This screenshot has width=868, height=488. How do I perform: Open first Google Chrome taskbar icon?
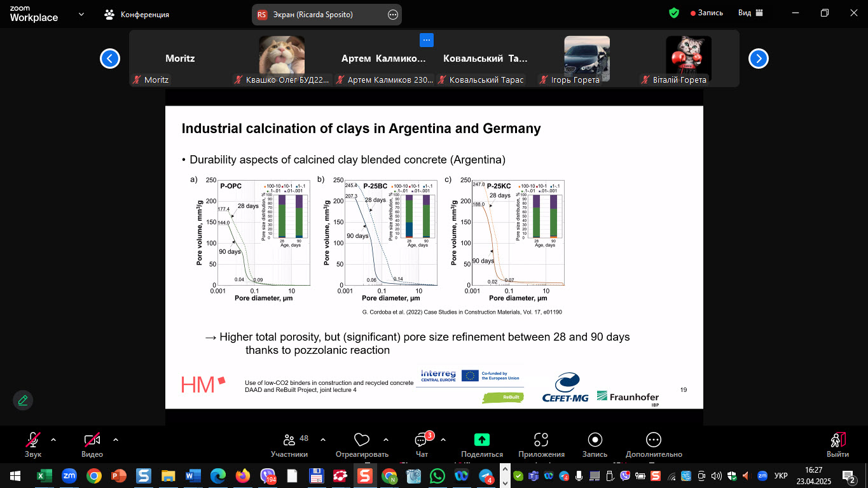tap(94, 476)
